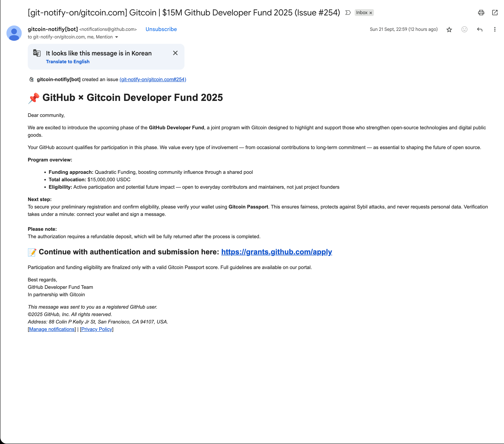Screen dimensions: 504x444
Task: Click the Eligibility bullet text
Action: pyautogui.click(x=194, y=187)
